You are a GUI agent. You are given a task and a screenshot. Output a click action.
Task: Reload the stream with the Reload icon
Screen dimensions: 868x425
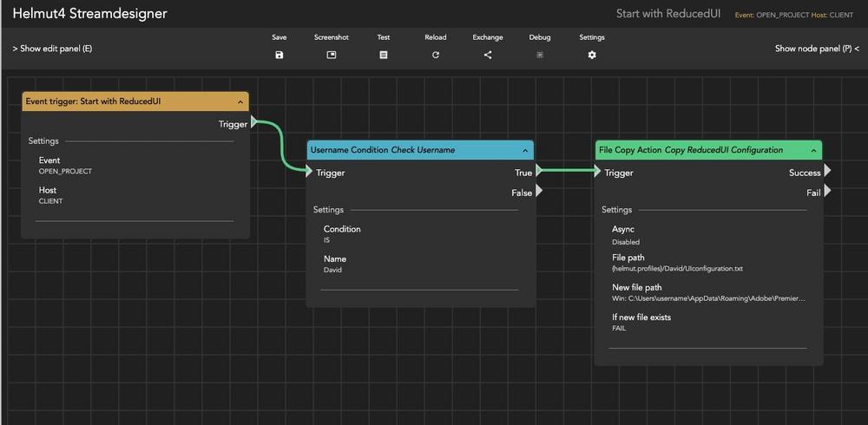[436, 55]
